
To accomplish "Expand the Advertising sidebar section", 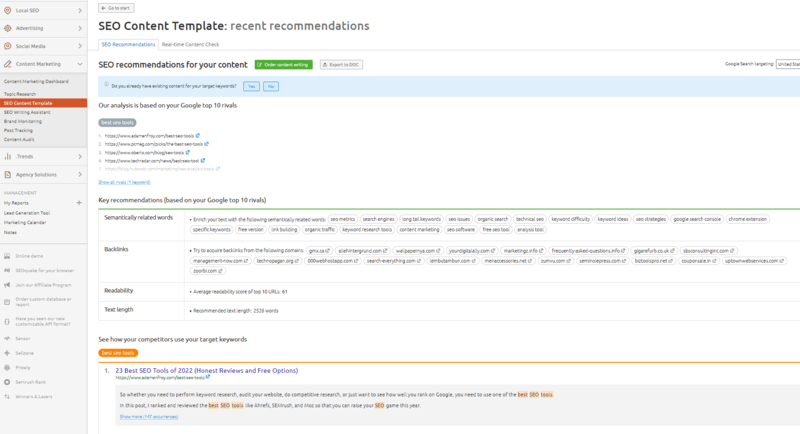I will click(80, 28).
